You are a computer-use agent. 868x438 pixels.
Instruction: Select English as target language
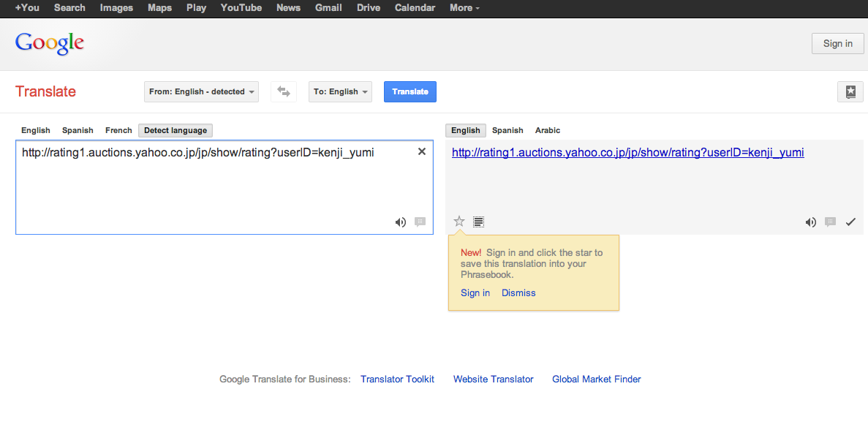(466, 130)
